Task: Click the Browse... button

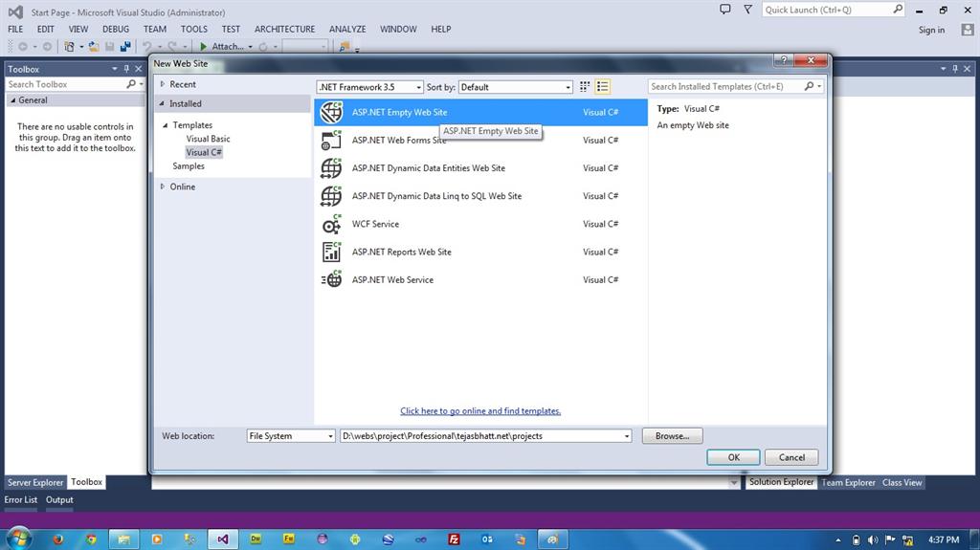Action: (x=673, y=436)
